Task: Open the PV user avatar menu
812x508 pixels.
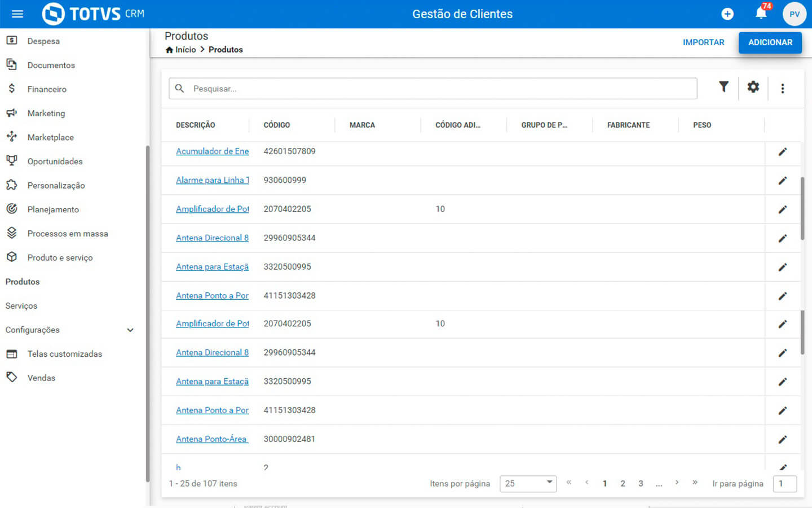Action: point(794,14)
